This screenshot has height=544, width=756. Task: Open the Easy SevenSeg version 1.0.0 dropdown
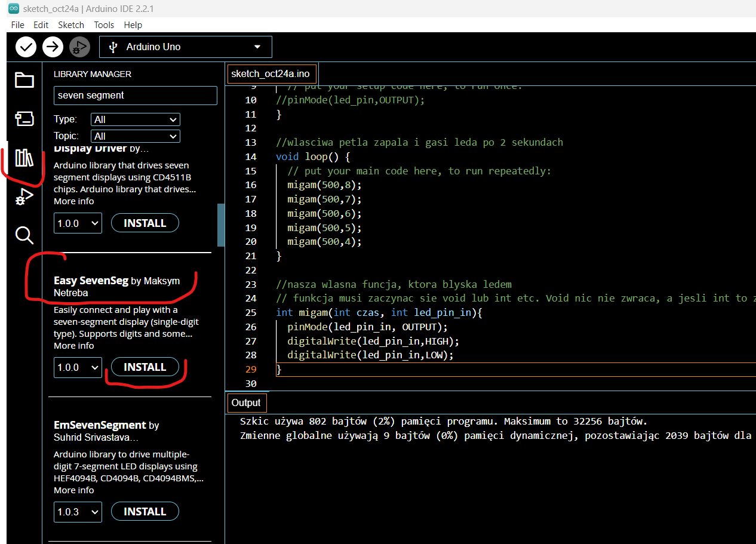point(78,367)
